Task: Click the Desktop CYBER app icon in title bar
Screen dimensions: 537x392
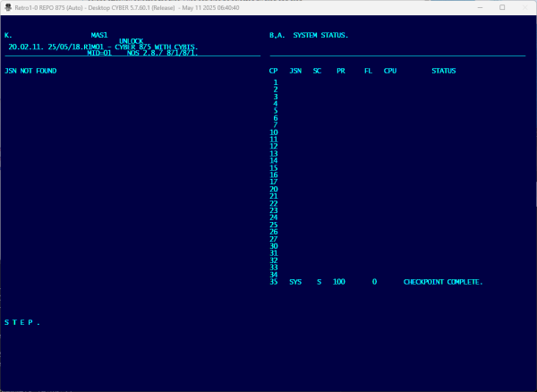Action: (8, 6)
